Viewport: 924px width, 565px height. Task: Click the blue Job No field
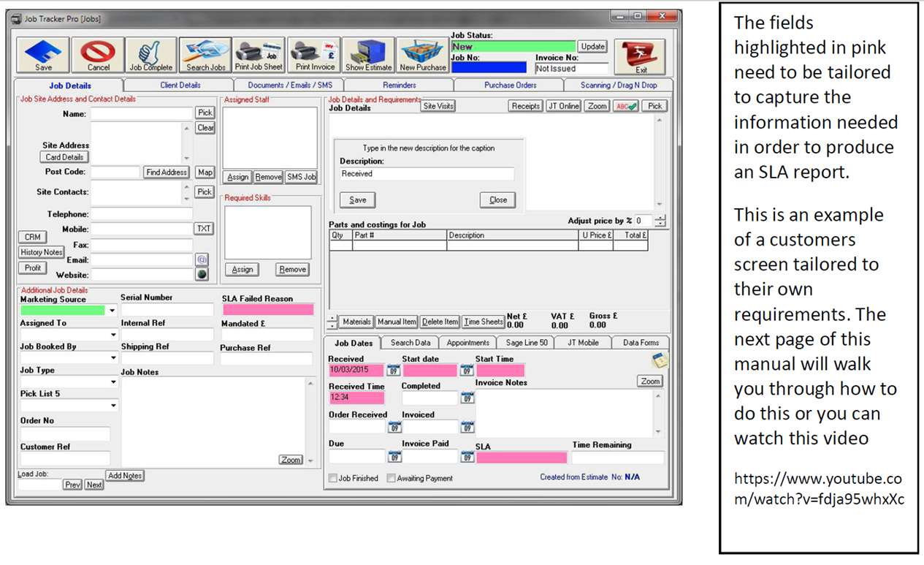[x=489, y=68]
